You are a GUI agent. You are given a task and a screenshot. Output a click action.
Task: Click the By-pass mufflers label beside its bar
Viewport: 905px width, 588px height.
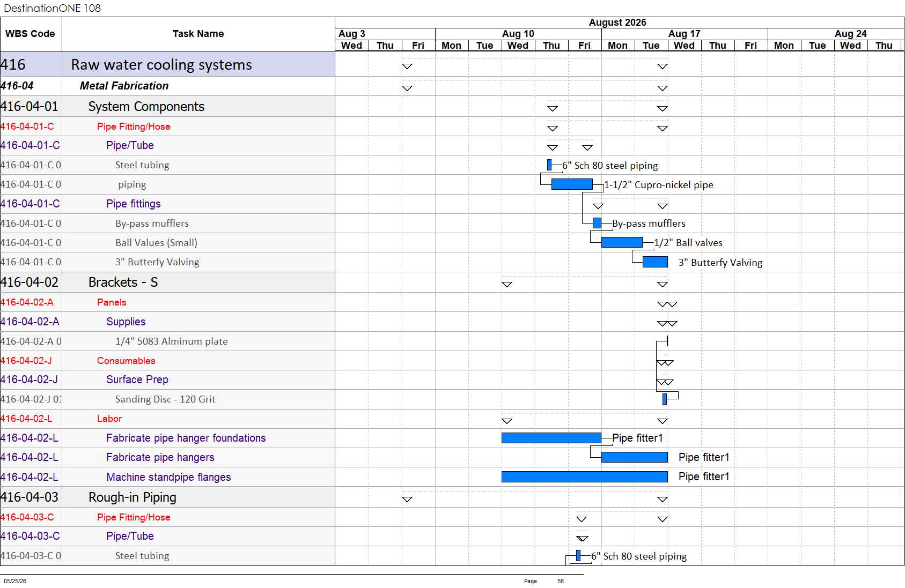click(x=649, y=224)
